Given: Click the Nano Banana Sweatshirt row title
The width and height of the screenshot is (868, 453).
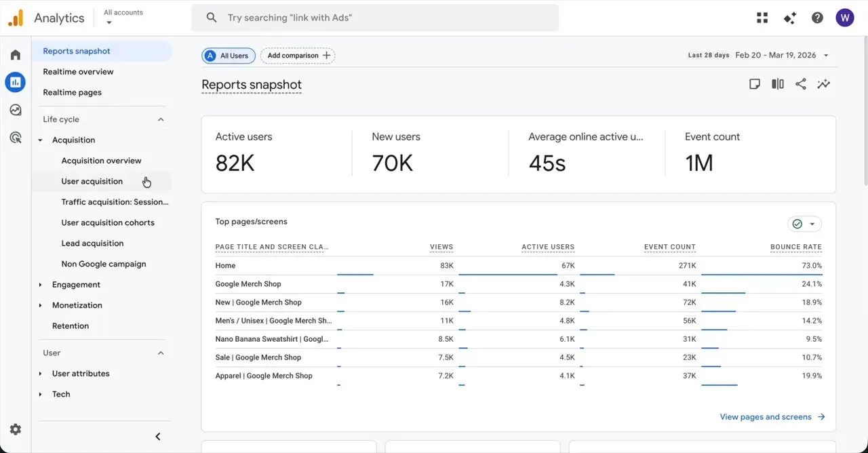Looking at the screenshot, I should 272,339.
